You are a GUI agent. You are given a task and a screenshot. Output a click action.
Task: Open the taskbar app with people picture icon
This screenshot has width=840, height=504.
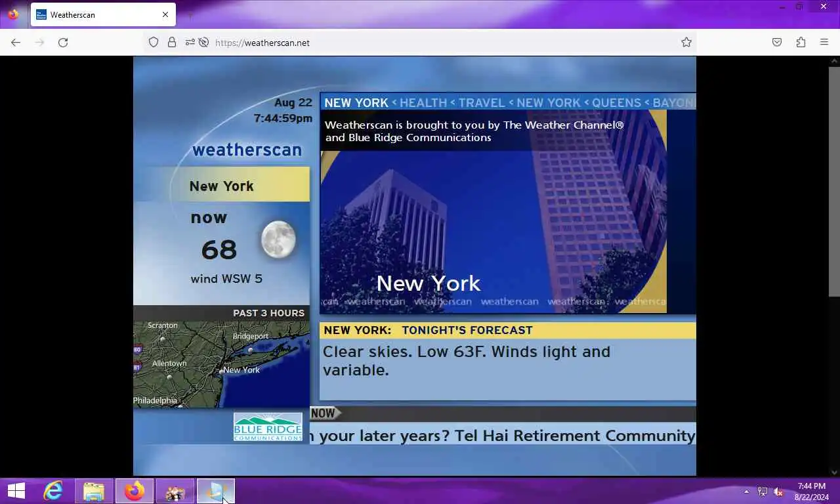pos(175,491)
